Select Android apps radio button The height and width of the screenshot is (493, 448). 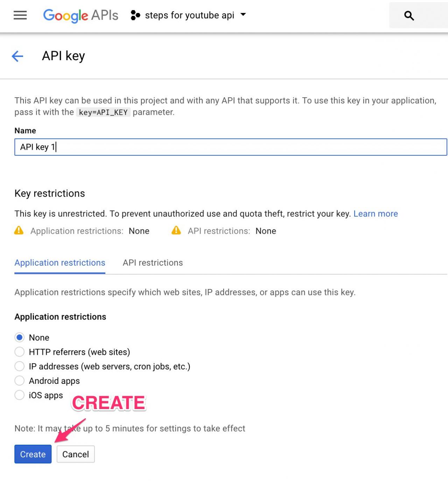click(20, 381)
